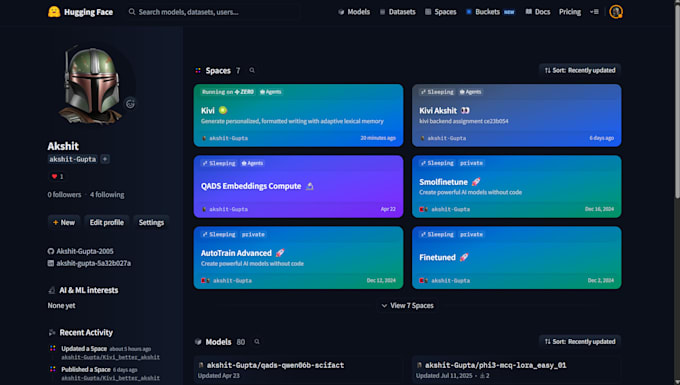The image size is (680, 385).
Task: Click the avatar status emoji icon
Action: (x=130, y=104)
